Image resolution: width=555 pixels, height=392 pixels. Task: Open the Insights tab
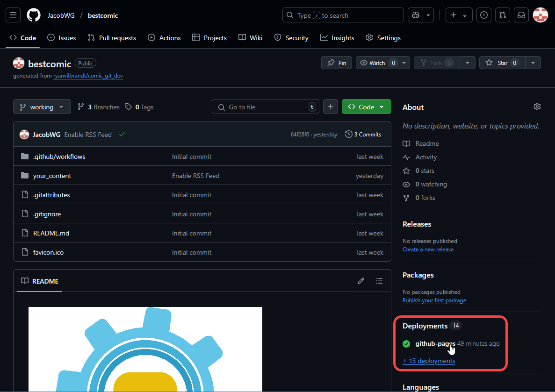(337, 38)
